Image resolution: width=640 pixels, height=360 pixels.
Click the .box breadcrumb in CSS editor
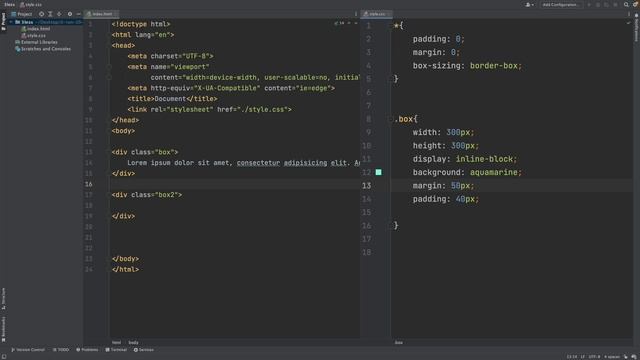(399, 342)
